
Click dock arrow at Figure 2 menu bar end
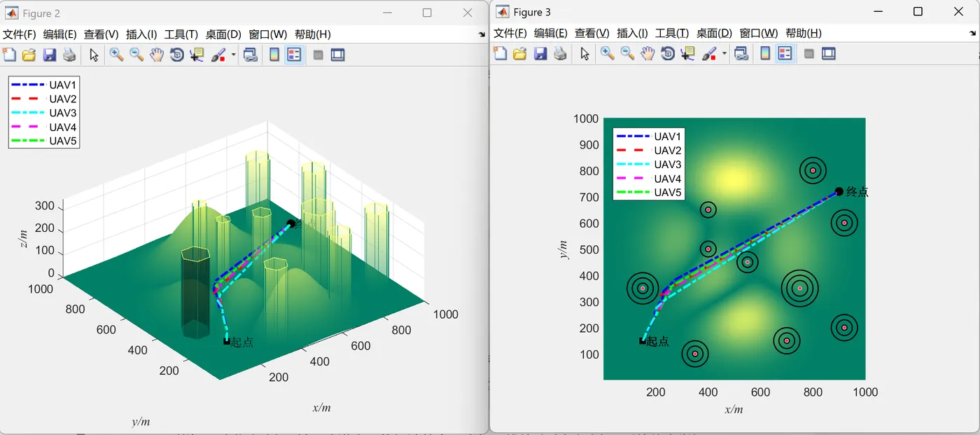(482, 34)
